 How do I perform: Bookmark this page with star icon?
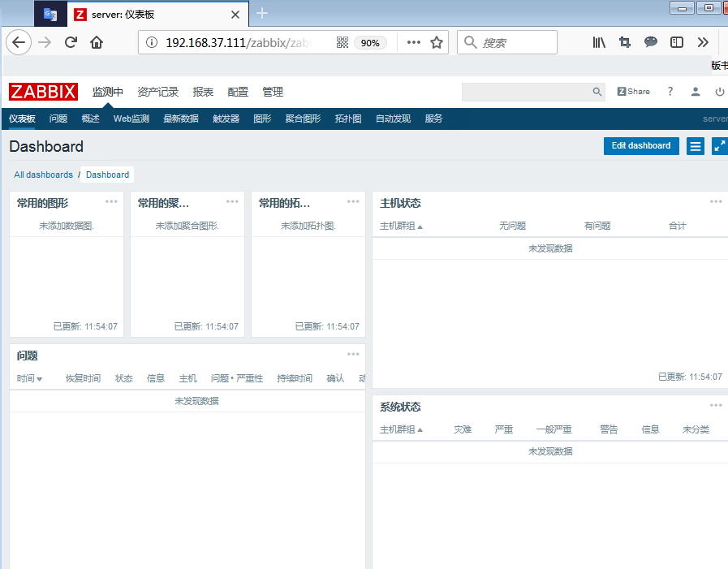437,42
